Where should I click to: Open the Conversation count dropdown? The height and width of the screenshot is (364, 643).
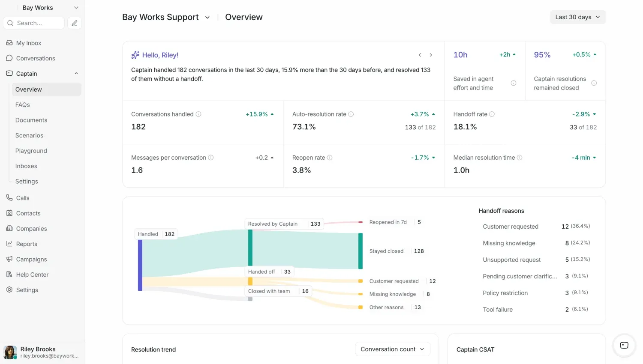coord(393,349)
